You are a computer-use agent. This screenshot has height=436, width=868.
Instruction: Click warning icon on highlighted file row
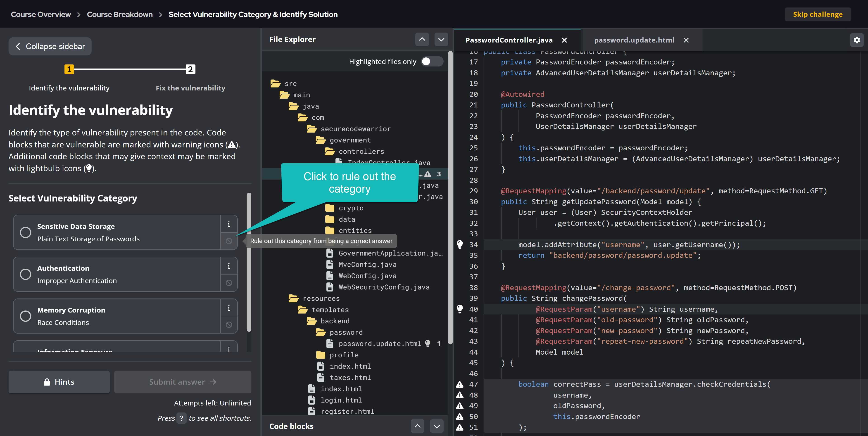tap(428, 174)
